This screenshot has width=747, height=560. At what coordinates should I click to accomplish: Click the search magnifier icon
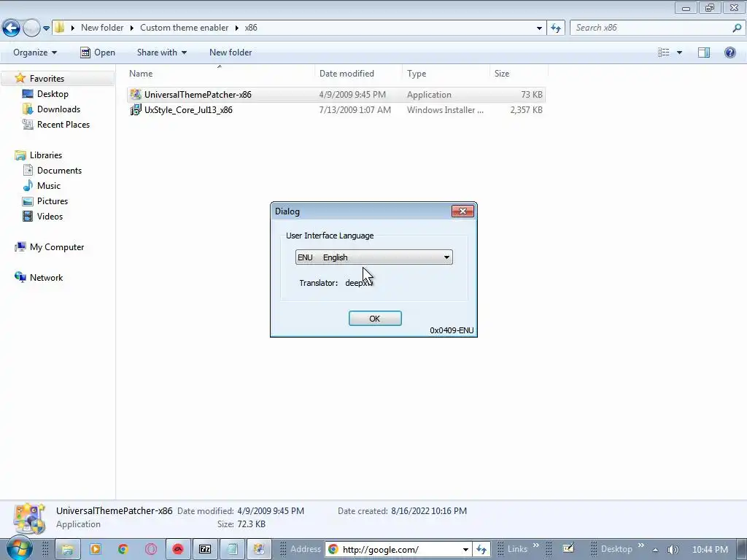click(x=737, y=28)
